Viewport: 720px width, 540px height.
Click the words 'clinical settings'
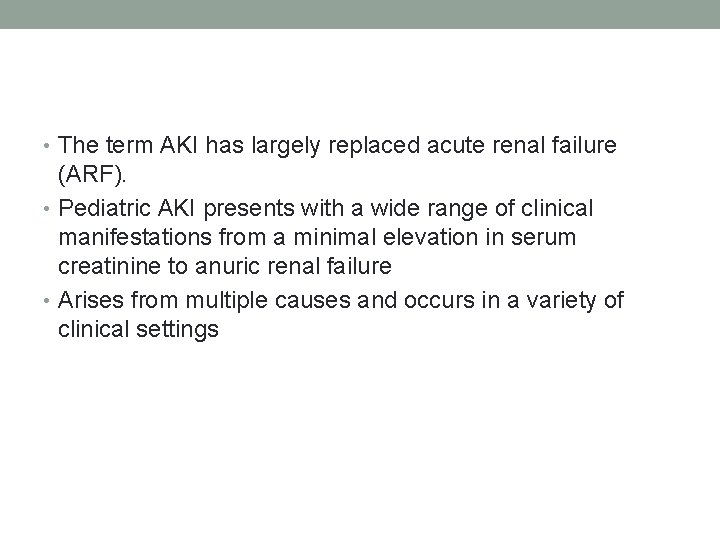coord(138,328)
